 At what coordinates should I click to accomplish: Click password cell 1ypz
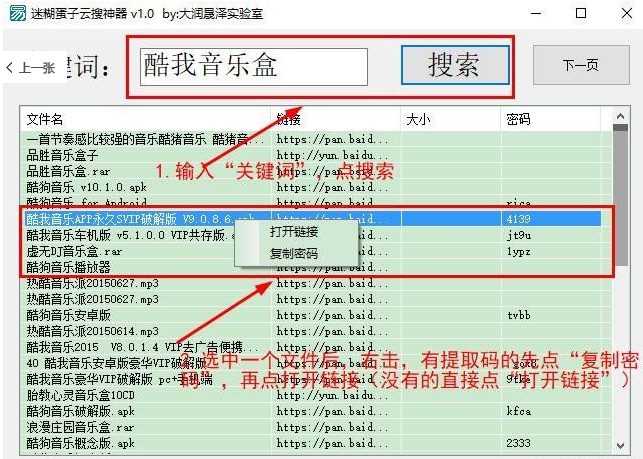[x=519, y=251]
